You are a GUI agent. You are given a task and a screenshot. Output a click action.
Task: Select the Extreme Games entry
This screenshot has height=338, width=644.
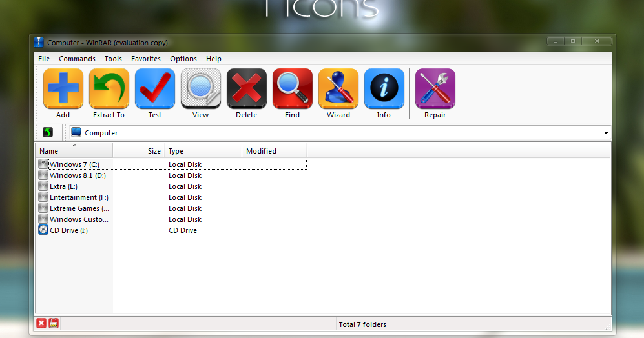(79, 208)
